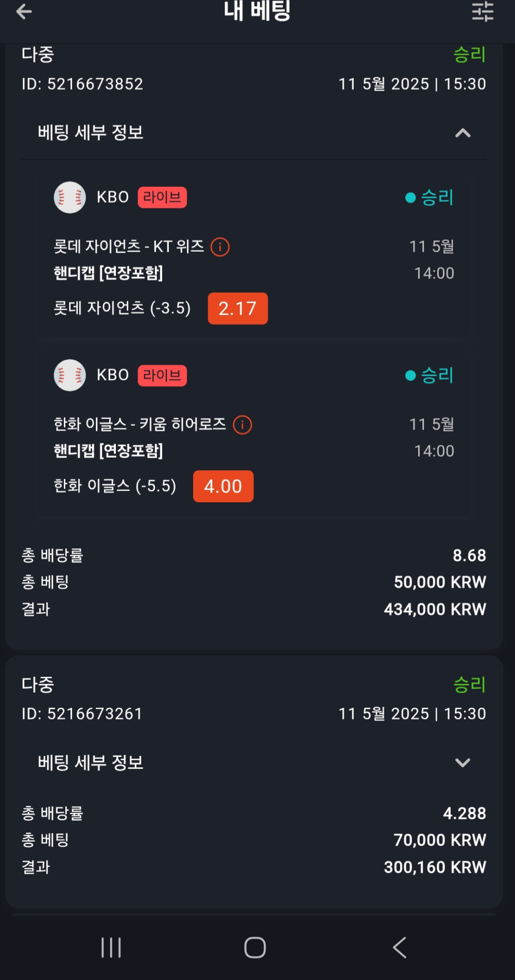Select match 한화 이글스 - 키움 히어로즈
Viewport: 515px width, 980px height.
coord(140,425)
